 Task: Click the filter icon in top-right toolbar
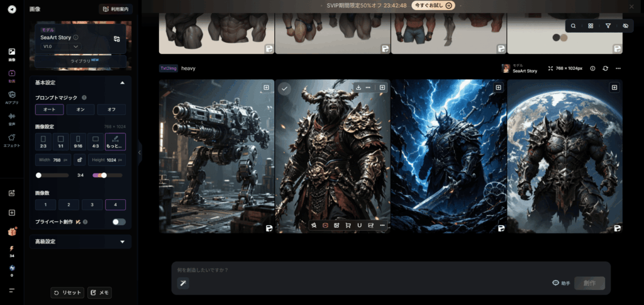point(608,26)
